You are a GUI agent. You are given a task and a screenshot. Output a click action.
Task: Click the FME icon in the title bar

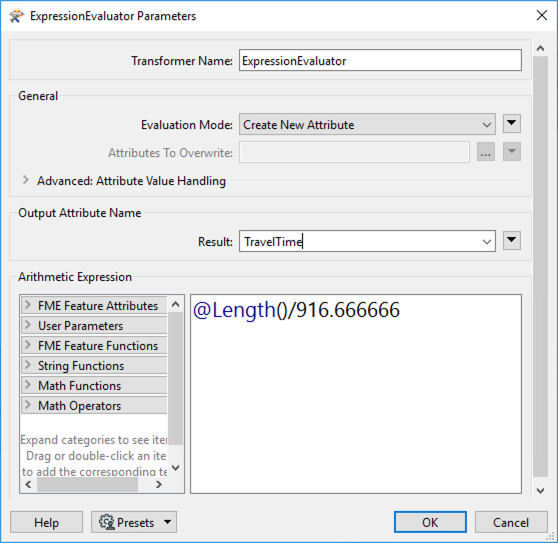(x=16, y=16)
